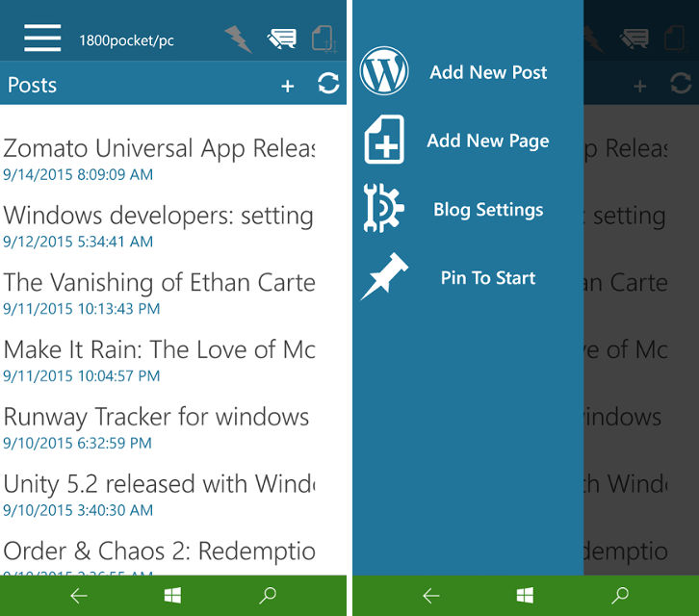Click dimmed pages icon behind the menu
This screenshot has height=616, width=699.
(x=676, y=39)
